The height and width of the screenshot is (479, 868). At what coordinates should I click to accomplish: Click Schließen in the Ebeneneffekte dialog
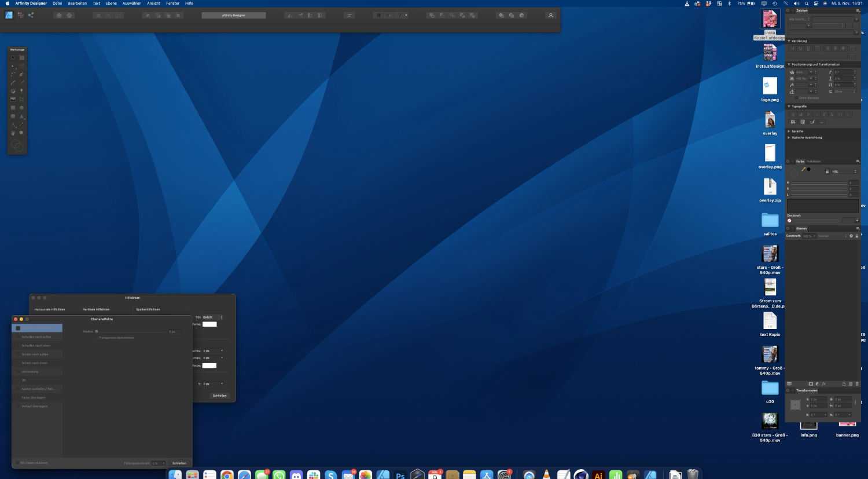(179, 463)
